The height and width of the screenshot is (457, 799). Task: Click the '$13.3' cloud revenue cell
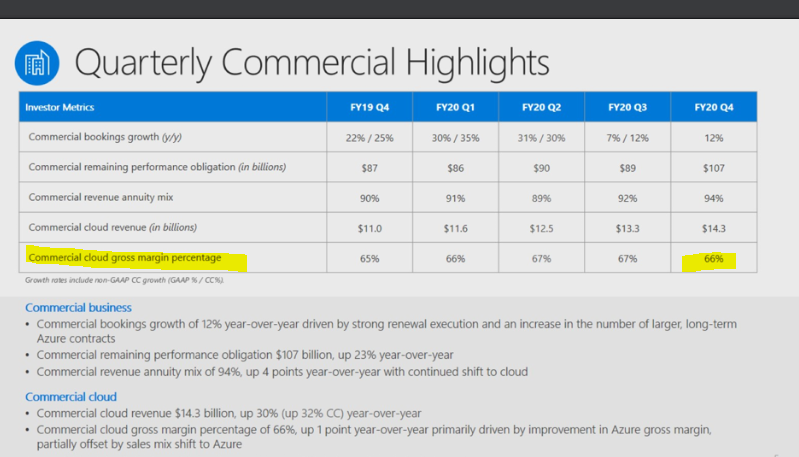[x=627, y=228]
